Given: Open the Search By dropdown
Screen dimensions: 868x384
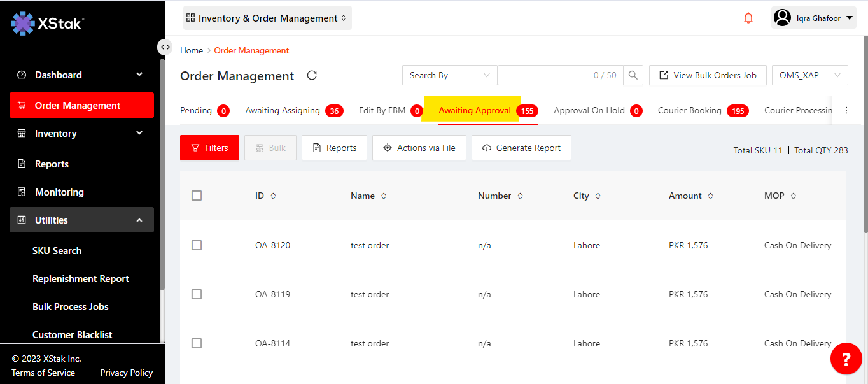Looking at the screenshot, I should [x=449, y=75].
